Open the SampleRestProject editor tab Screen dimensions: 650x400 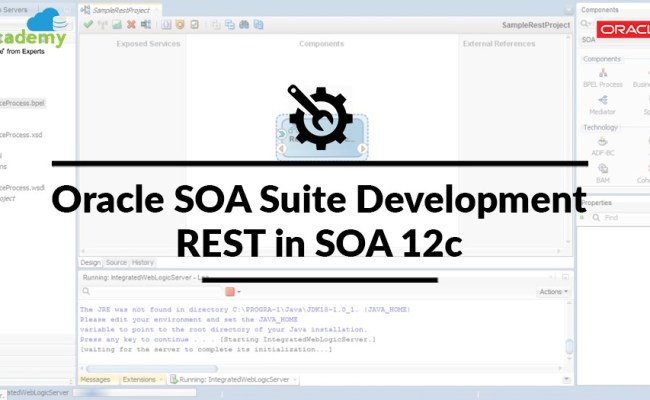pyautogui.click(x=121, y=10)
